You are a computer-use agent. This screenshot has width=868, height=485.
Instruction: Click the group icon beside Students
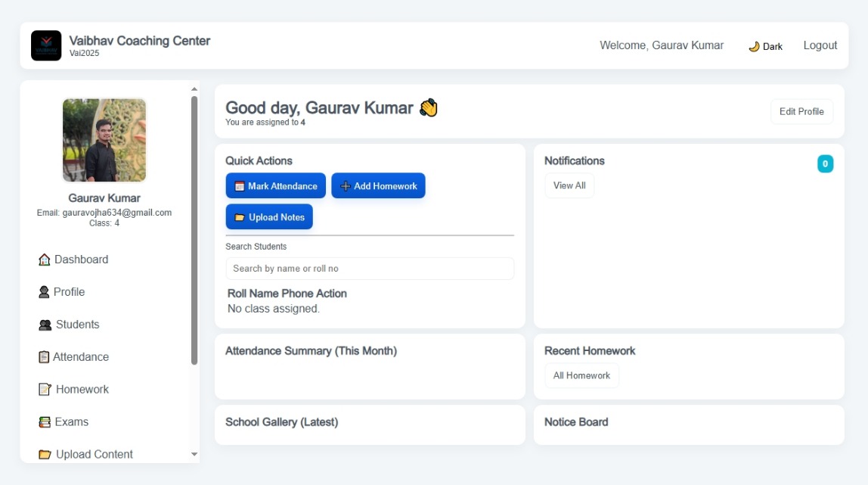coord(45,325)
